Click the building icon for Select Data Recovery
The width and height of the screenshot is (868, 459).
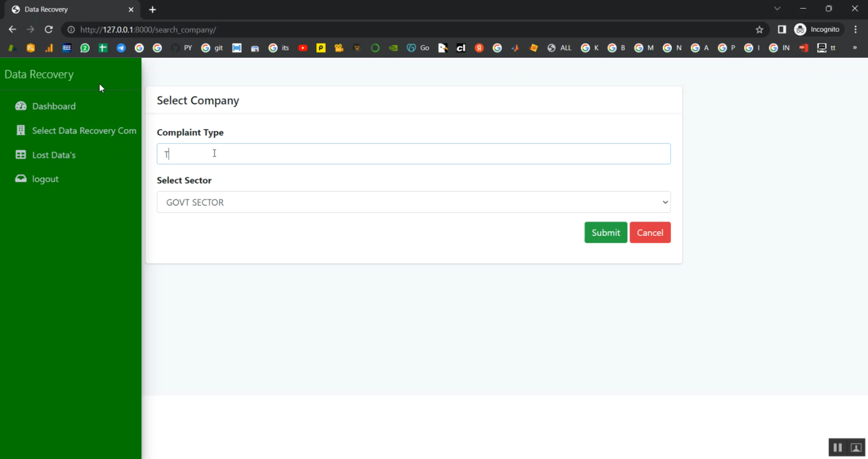point(21,130)
